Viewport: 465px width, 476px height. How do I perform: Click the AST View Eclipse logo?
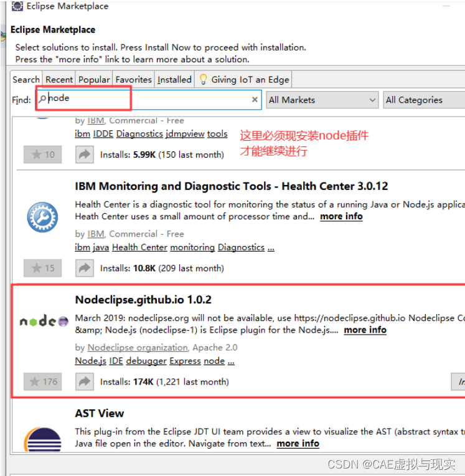43,439
